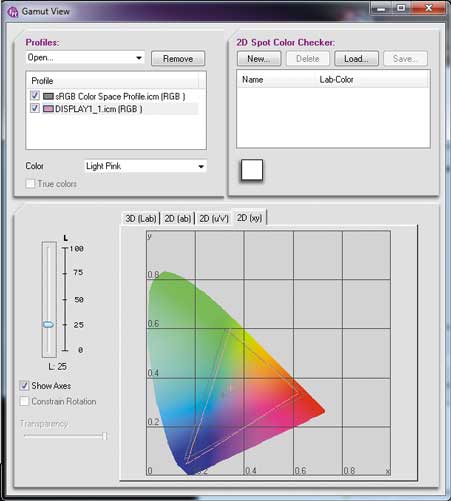Toggle the Show Axes checkbox
This screenshot has width=451, height=501.
pos(24,386)
